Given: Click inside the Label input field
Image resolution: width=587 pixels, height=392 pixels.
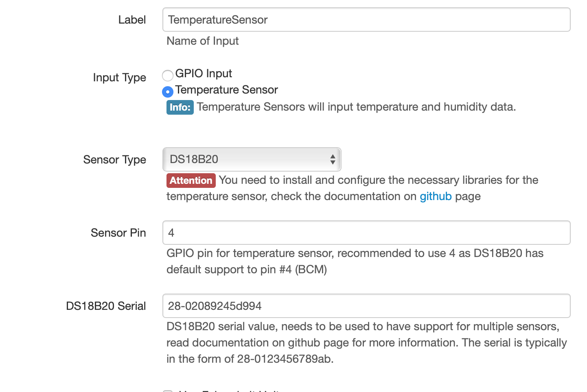Looking at the screenshot, I should [366, 20].
